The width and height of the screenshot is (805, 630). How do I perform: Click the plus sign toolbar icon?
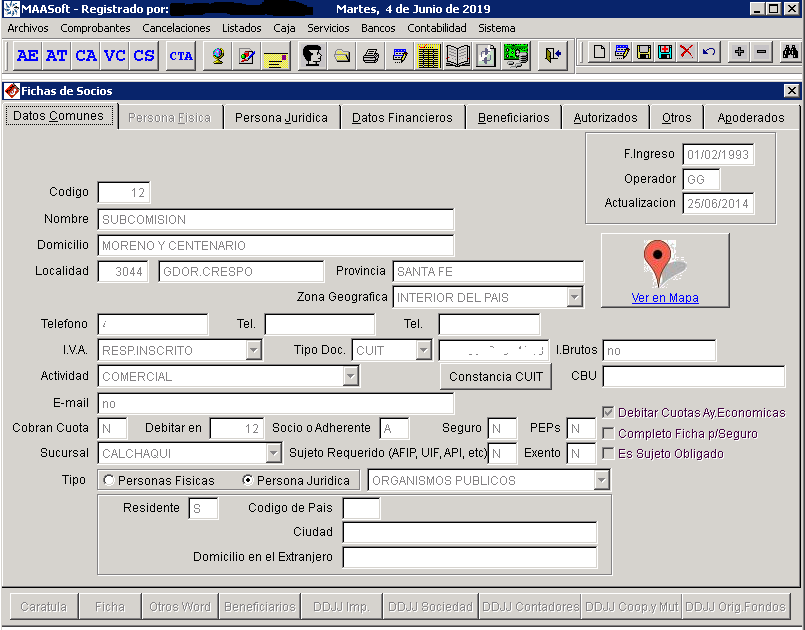click(739, 52)
